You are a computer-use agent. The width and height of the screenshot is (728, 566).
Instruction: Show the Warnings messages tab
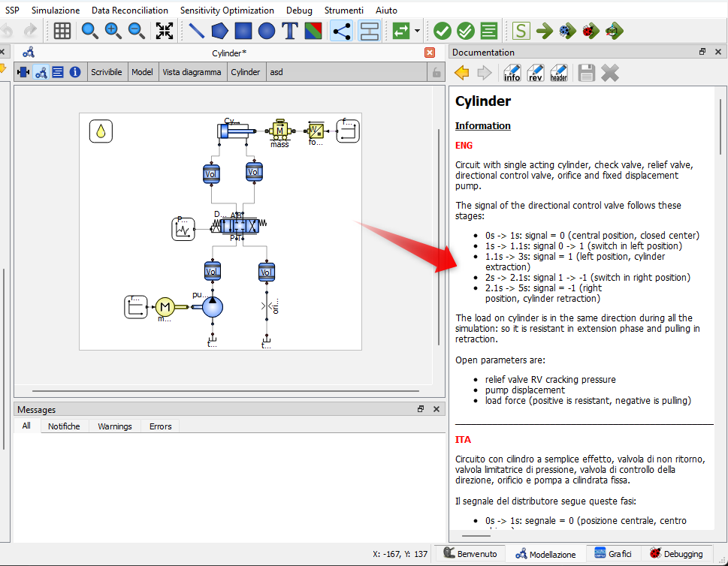pyautogui.click(x=115, y=426)
